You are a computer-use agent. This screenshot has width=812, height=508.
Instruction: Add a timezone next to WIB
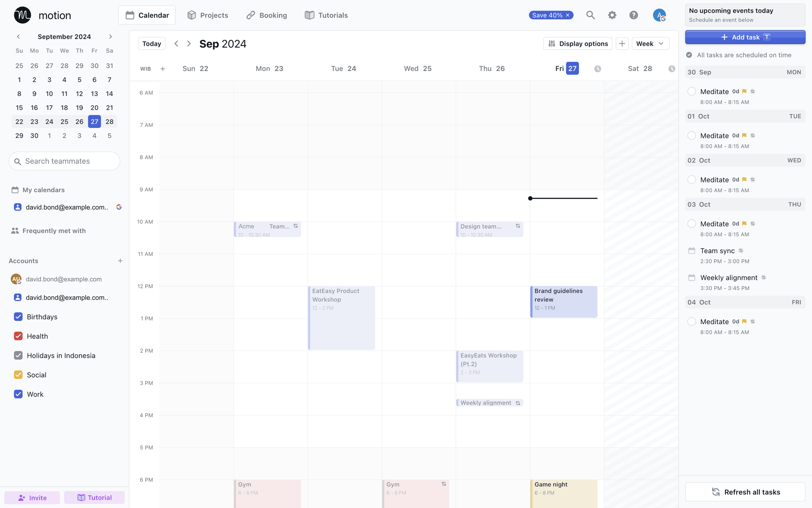pyautogui.click(x=163, y=69)
